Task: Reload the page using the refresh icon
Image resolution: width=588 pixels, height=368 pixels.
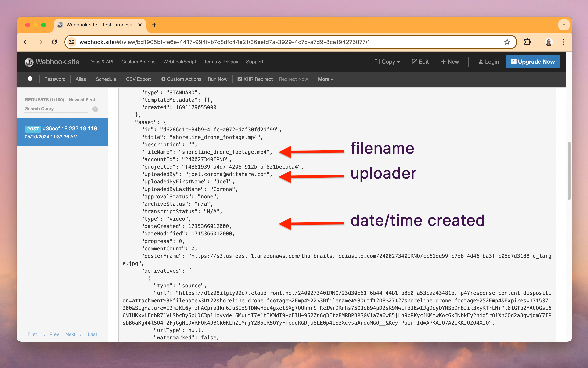Action: tap(55, 42)
